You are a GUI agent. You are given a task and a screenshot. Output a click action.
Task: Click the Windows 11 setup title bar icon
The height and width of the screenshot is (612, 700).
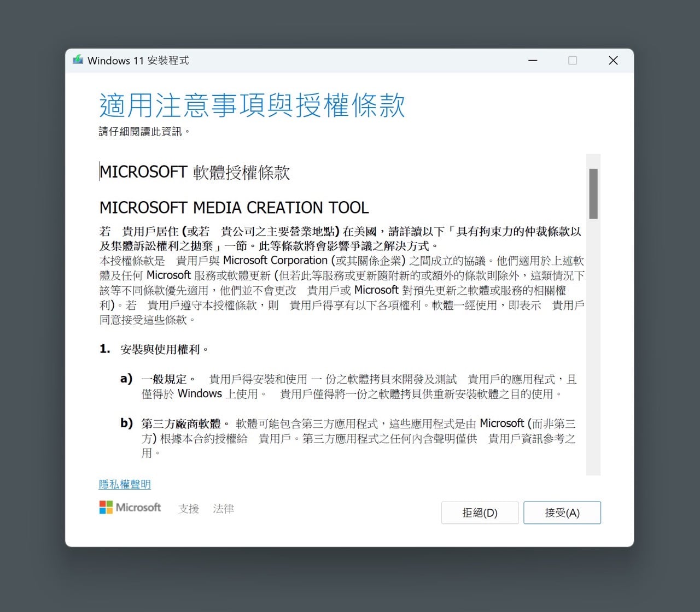78,60
